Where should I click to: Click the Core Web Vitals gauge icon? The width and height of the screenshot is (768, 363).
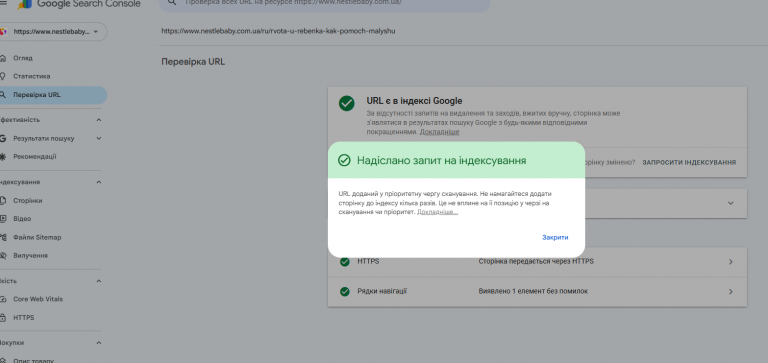[3, 299]
